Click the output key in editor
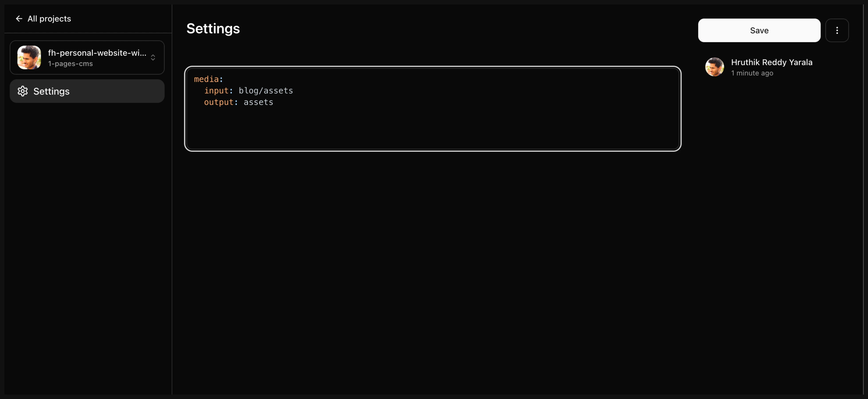The image size is (868, 399). [218, 102]
